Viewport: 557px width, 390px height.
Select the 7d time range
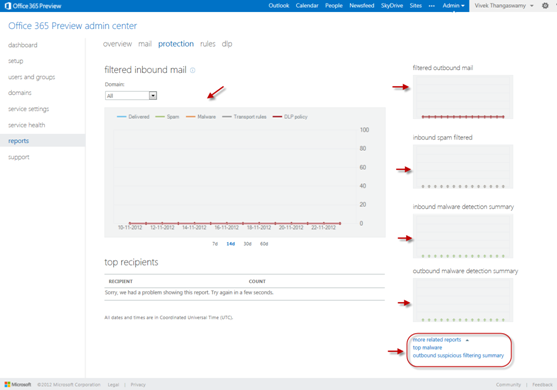pos(215,244)
